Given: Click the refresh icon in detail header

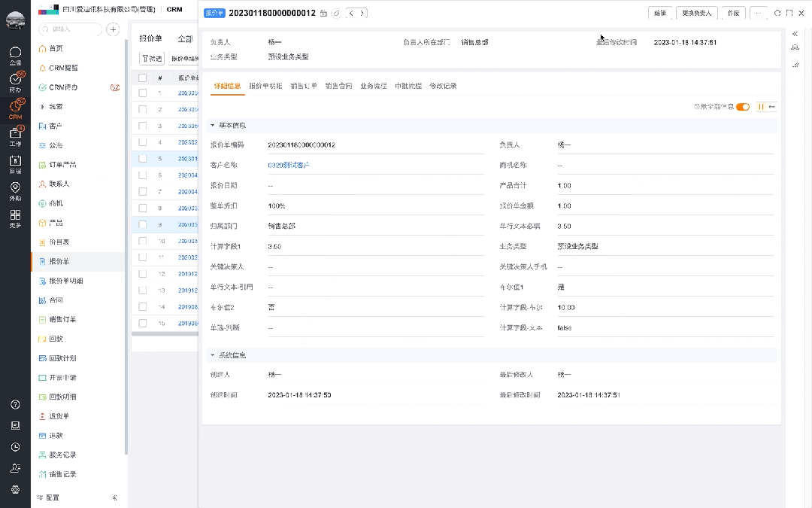Looking at the screenshot, I should click(x=777, y=13).
